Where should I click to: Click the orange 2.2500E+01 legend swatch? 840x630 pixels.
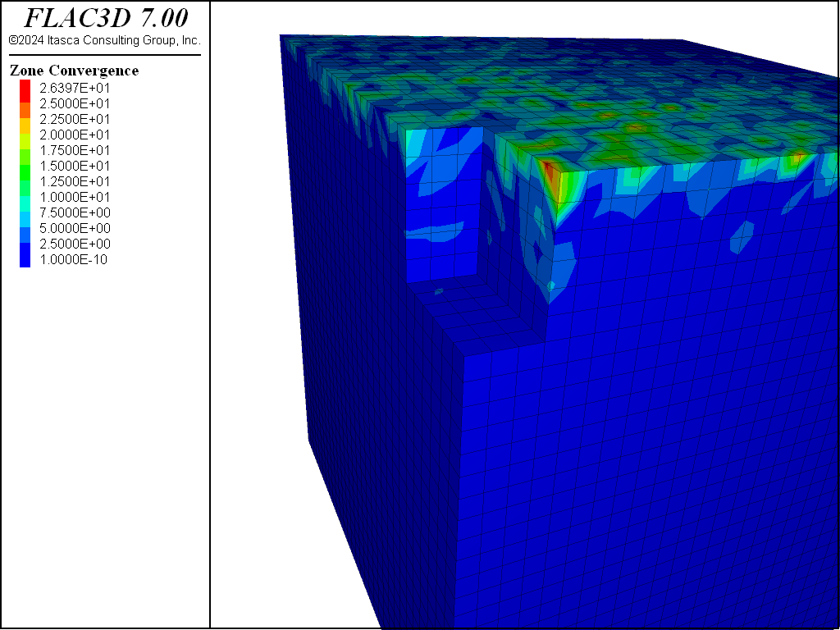pyautogui.click(x=25, y=111)
